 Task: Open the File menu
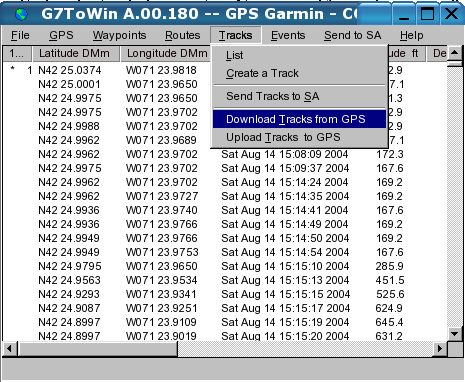click(20, 35)
